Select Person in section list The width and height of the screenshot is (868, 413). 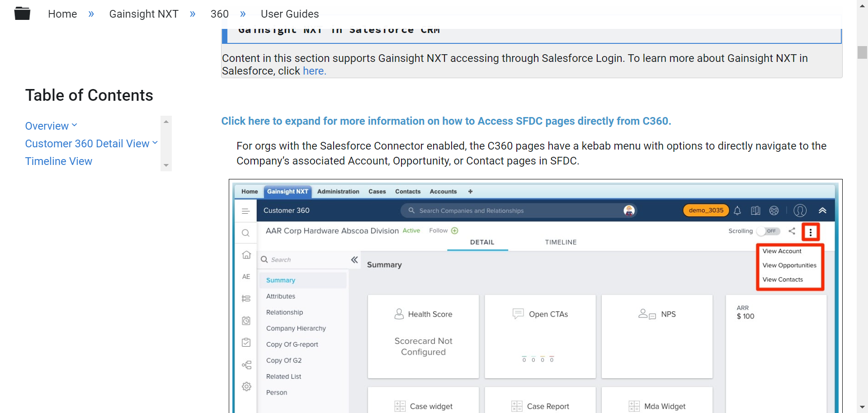277,393
